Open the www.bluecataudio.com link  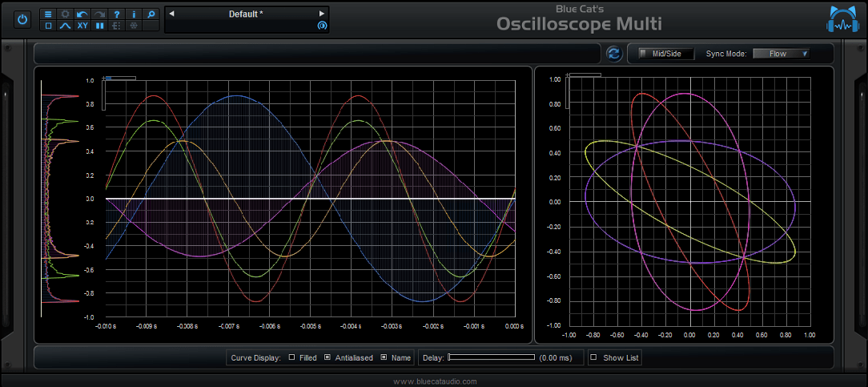(x=435, y=381)
